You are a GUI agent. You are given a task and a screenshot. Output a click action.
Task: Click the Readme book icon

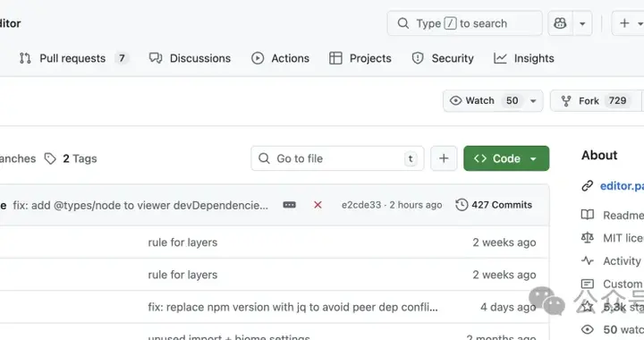point(588,215)
